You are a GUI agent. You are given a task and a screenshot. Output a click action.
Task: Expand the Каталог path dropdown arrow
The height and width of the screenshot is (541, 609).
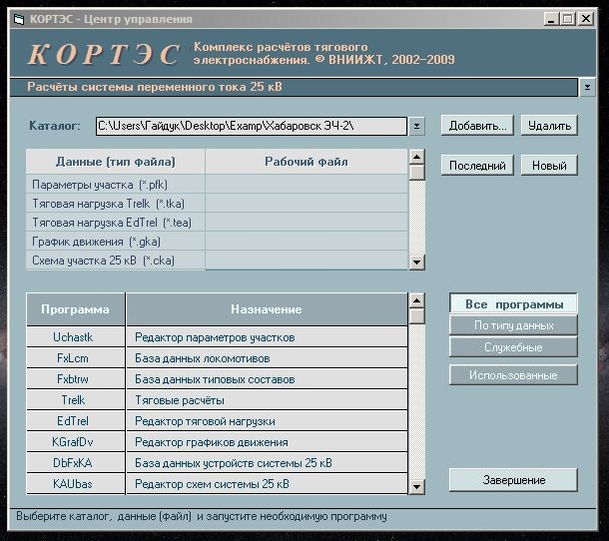click(416, 126)
